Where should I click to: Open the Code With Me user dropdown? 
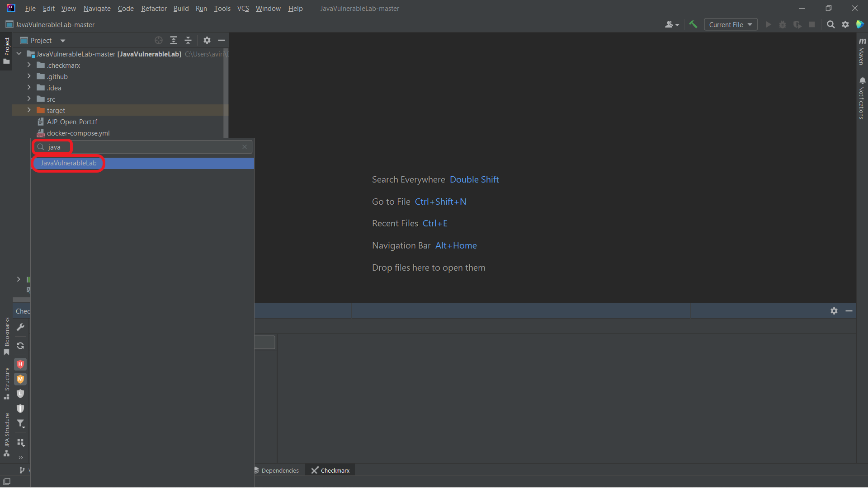[x=672, y=24]
